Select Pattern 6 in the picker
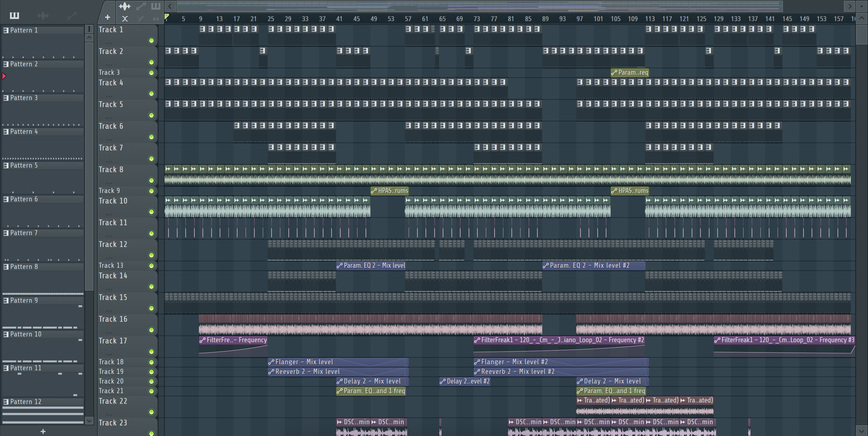 click(x=43, y=199)
